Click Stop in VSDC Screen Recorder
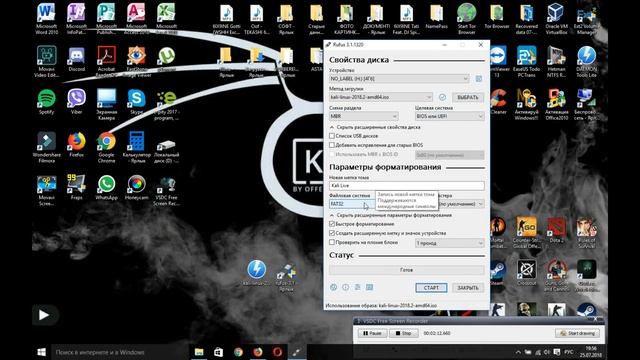Screen dimensions: 640x360 coord(403,333)
